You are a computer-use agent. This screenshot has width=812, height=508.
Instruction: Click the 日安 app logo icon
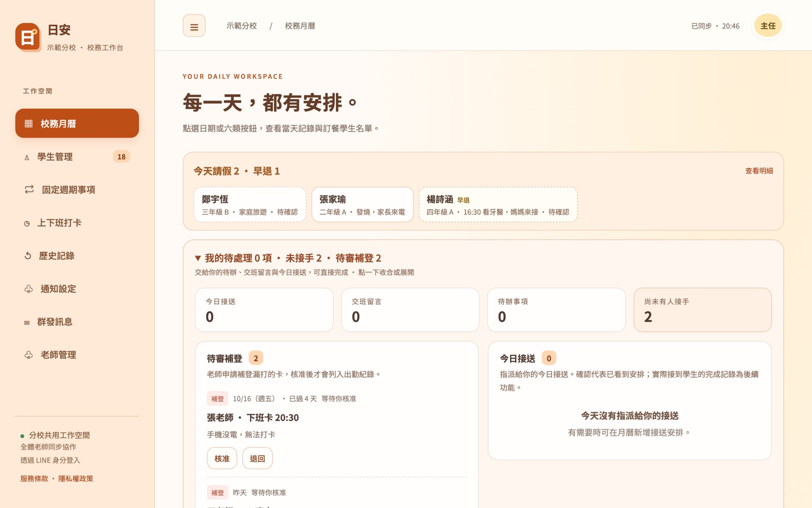click(x=28, y=37)
